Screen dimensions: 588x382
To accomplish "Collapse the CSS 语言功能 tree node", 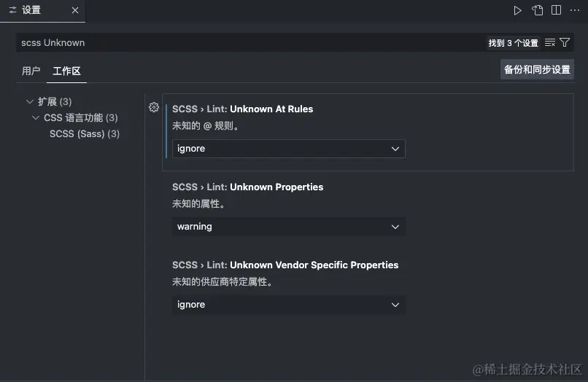I will click(x=36, y=117).
